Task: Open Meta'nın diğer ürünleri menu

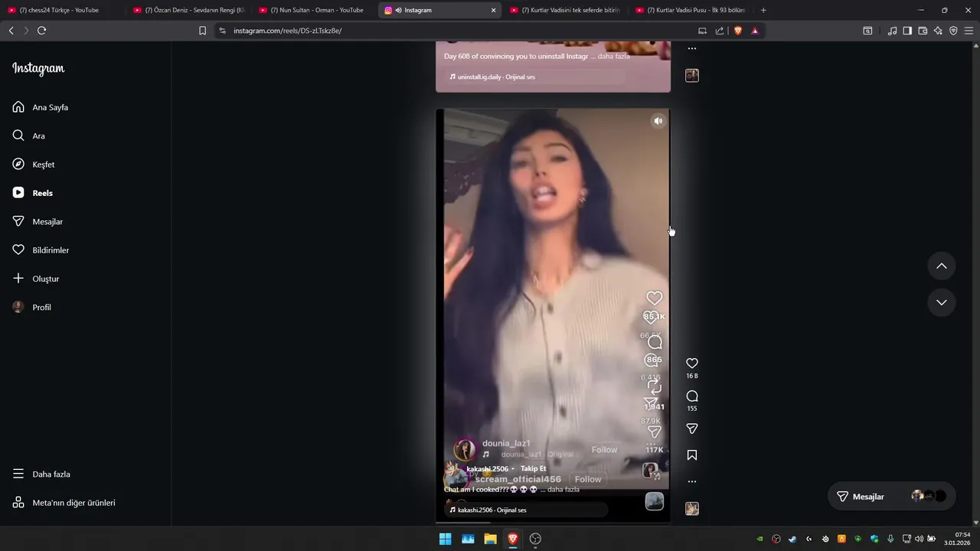Action: (x=64, y=503)
